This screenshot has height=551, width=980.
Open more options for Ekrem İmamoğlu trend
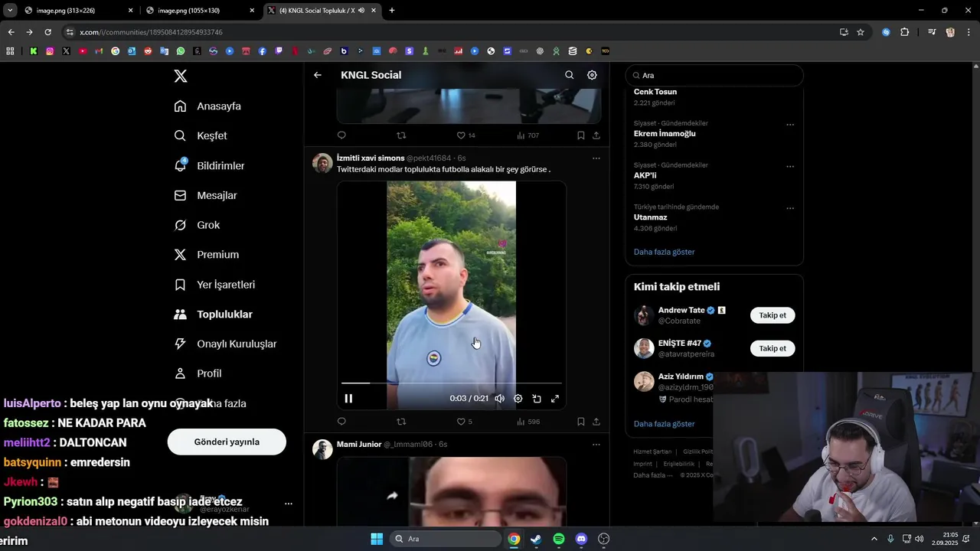790,125
